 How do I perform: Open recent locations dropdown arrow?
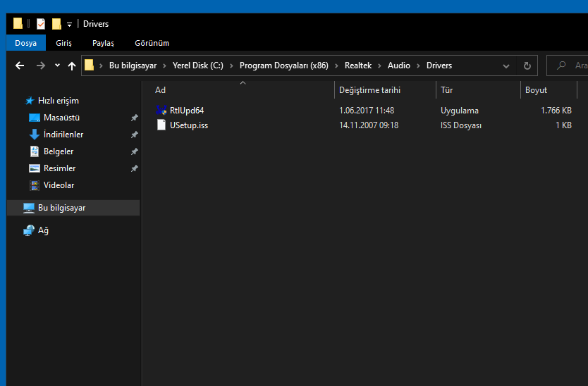[x=57, y=66]
